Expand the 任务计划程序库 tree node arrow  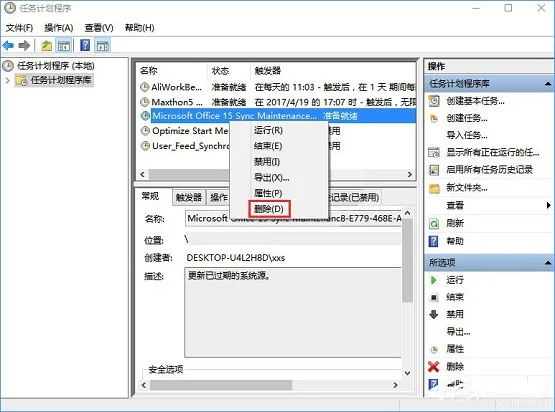pos(8,81)
